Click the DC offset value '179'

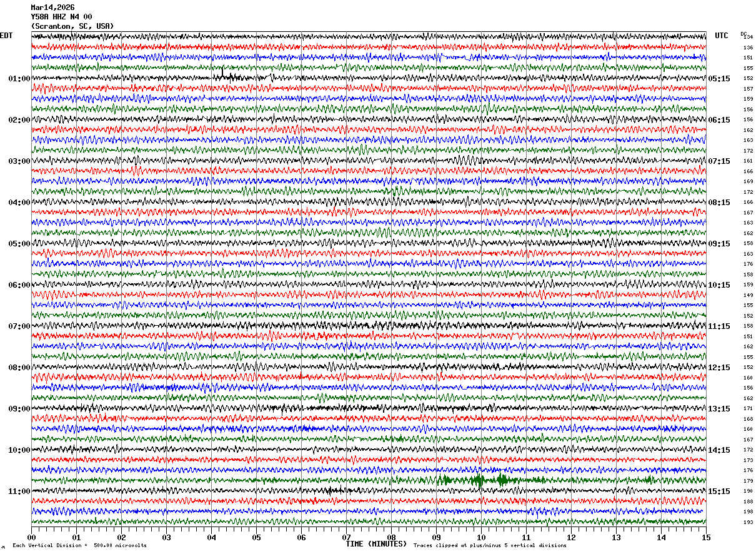(748, 481)
